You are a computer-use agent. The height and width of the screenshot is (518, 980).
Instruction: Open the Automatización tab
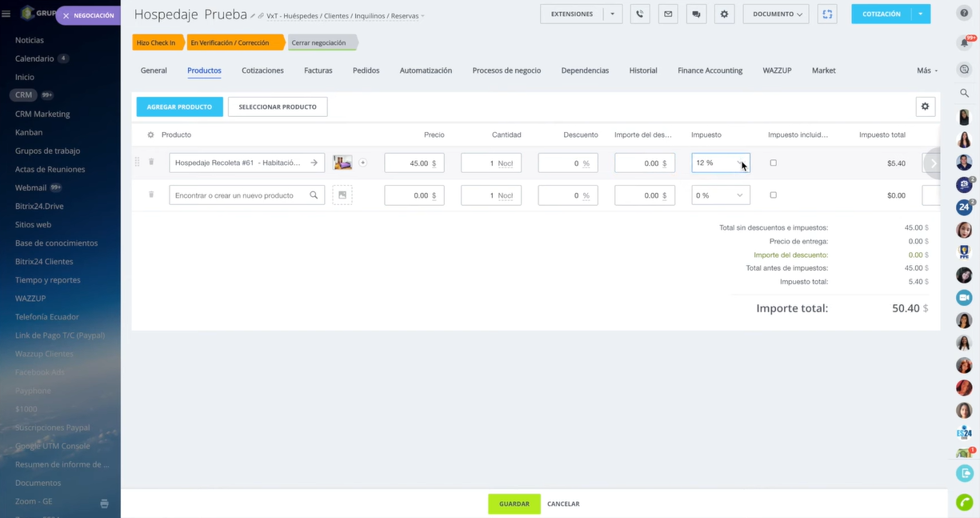(426, 70)
